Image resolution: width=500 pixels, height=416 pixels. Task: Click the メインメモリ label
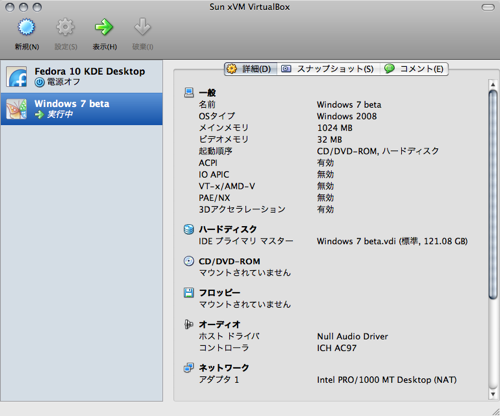[x=224, y=128]
